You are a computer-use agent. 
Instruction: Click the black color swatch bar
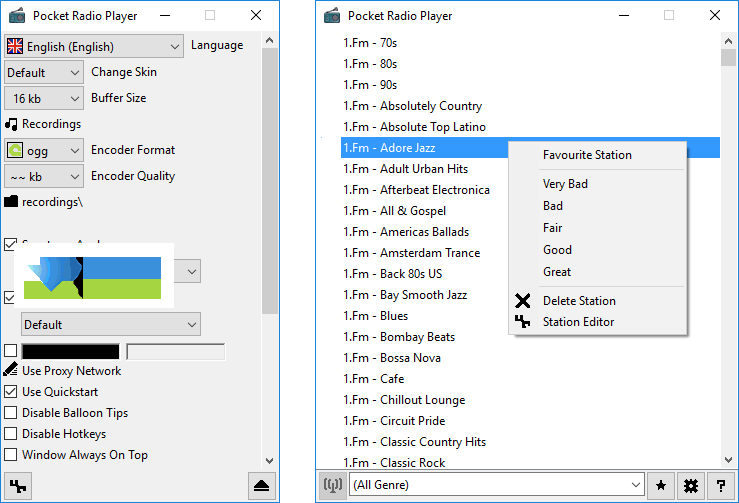(x=70, y=352)
